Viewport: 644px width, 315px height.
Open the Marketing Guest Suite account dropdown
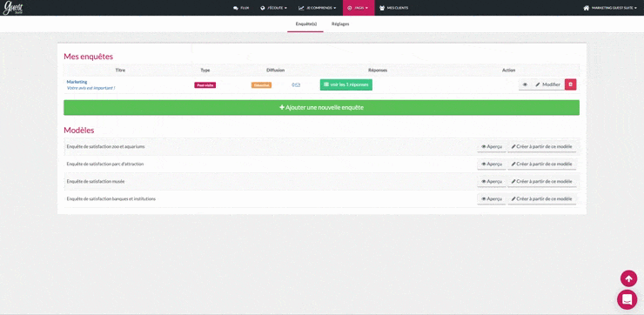tap(610, 8)
